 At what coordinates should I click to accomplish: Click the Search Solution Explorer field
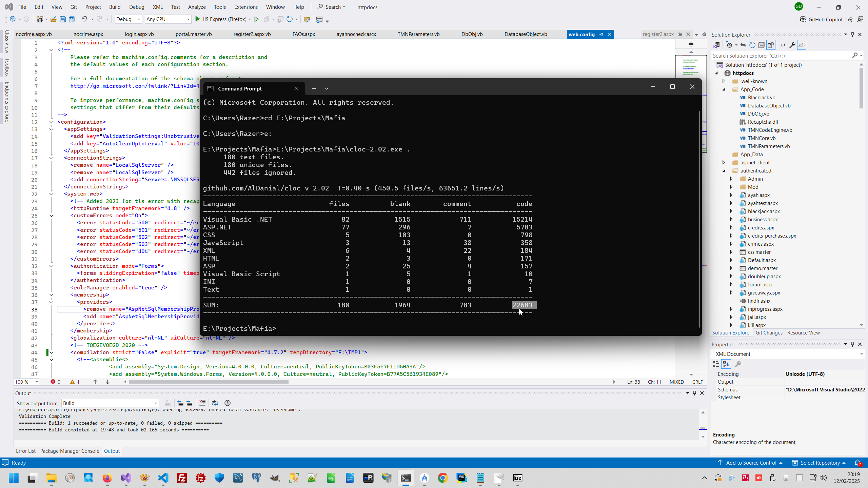point(780,56)
